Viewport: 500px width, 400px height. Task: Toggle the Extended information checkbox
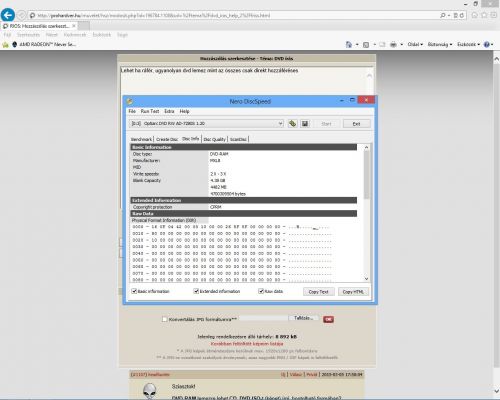(x=196, y=291)
